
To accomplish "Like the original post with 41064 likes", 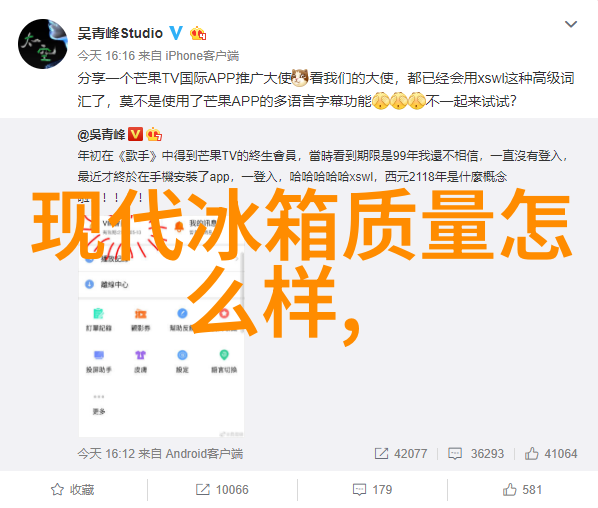I will point(551,453).
